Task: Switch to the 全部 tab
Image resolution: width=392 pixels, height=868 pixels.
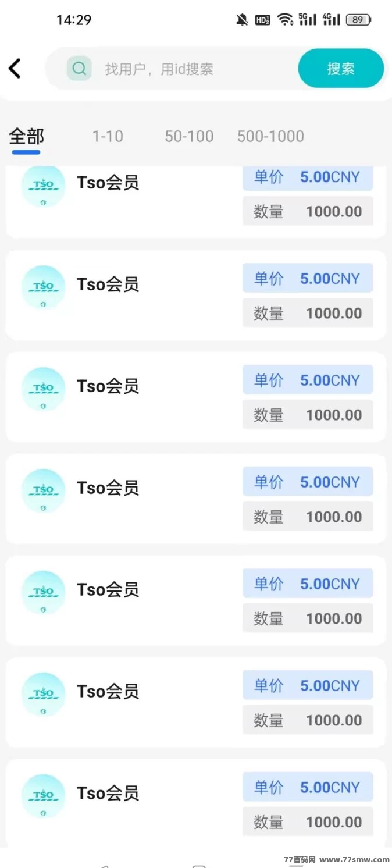Action: 26,136
